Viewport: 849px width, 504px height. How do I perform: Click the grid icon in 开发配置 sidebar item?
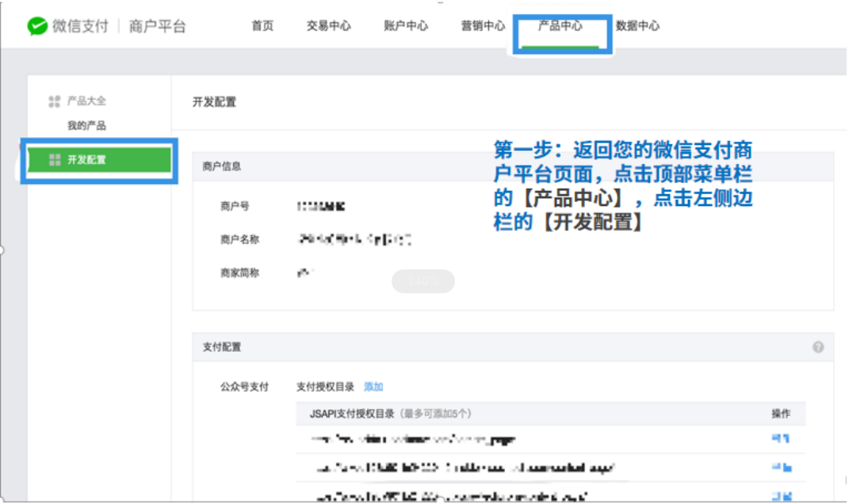point(55,160)
